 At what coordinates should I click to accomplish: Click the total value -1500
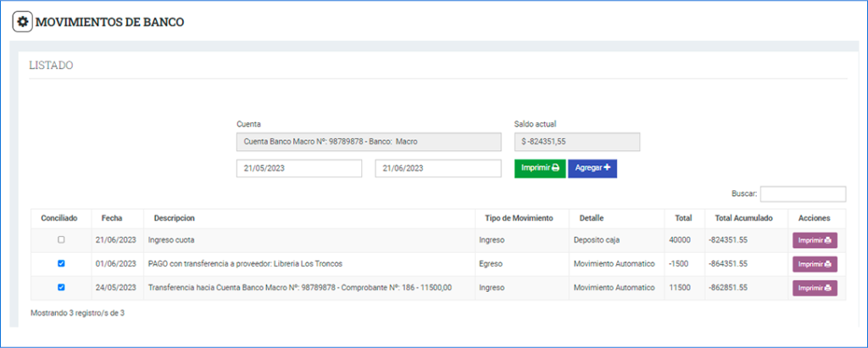tap(679, 264)
